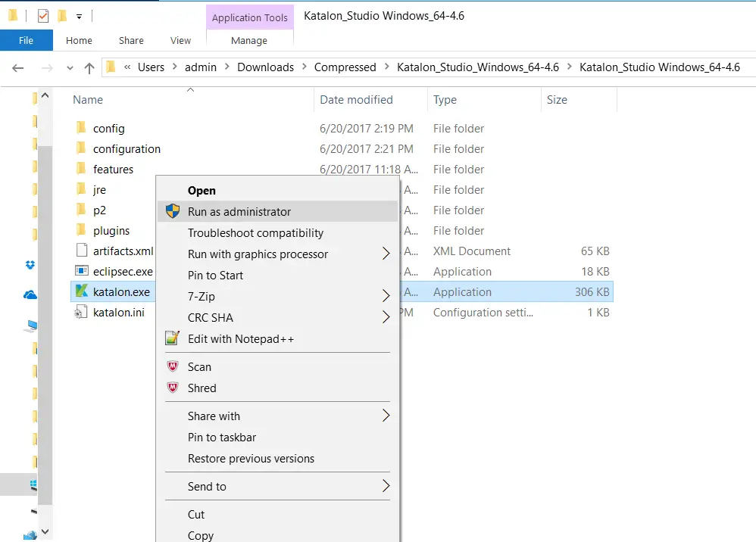Expand the Share with submenu arrow
The image size is (756, 542).
386,416
